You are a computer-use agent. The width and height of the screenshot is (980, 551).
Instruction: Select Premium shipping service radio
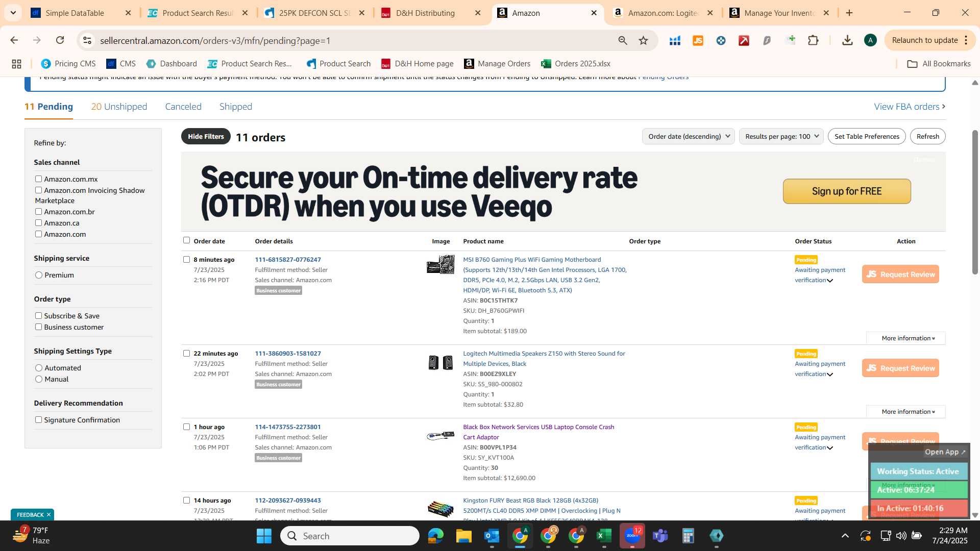pyautogui.click(x=39, y=275)
